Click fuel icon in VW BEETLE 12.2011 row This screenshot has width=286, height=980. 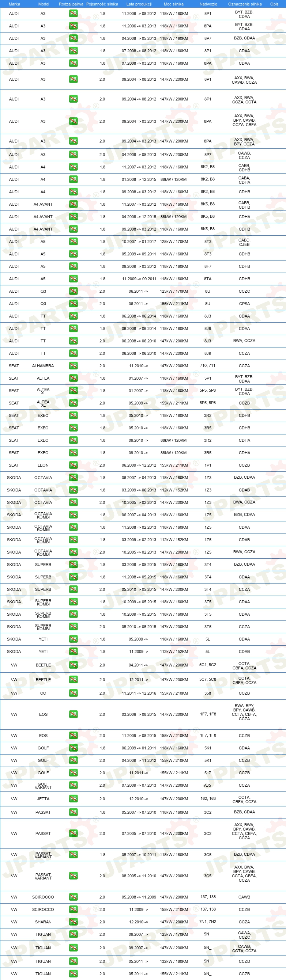74,679
